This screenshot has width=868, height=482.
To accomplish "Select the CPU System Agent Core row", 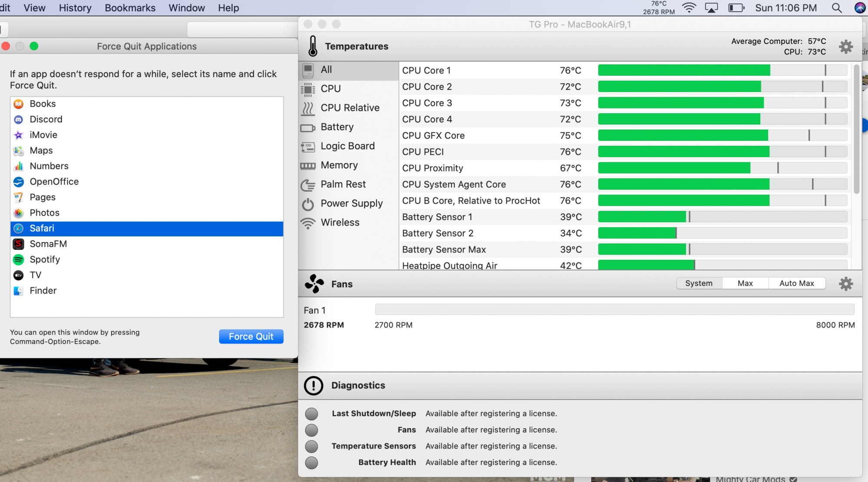I will [625, 184].
